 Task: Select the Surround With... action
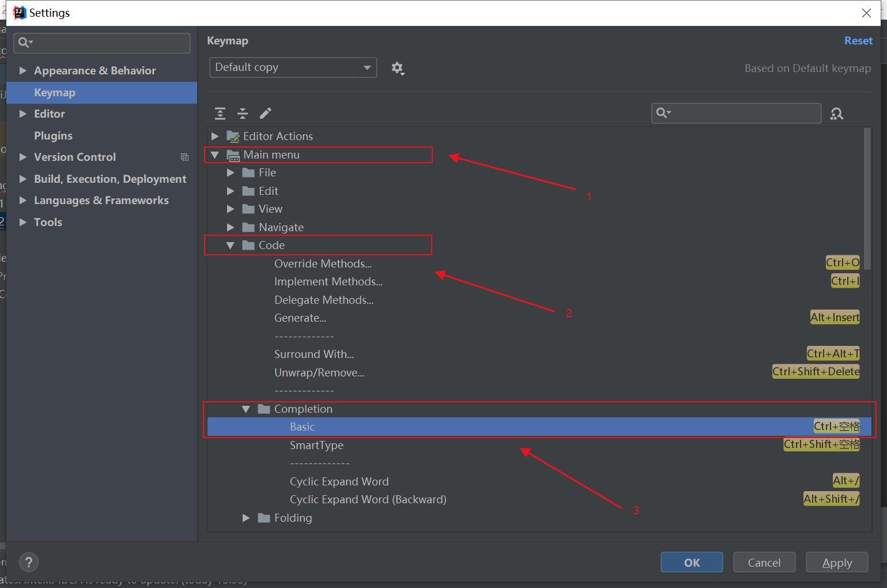click(314, 355)
